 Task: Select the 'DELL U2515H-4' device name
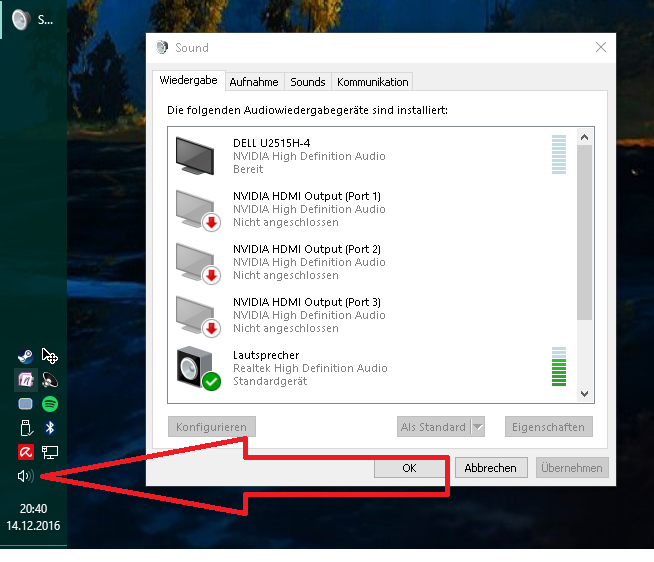pyautogui.click(x=272, y=143)
